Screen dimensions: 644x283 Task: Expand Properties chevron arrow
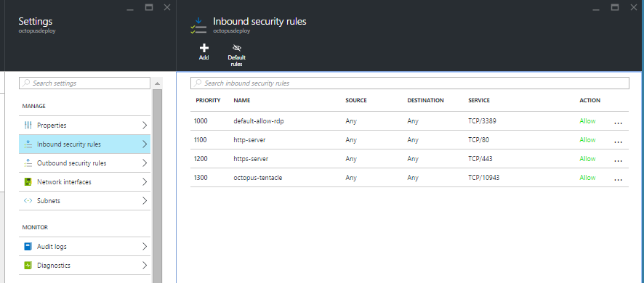point(145,125)
